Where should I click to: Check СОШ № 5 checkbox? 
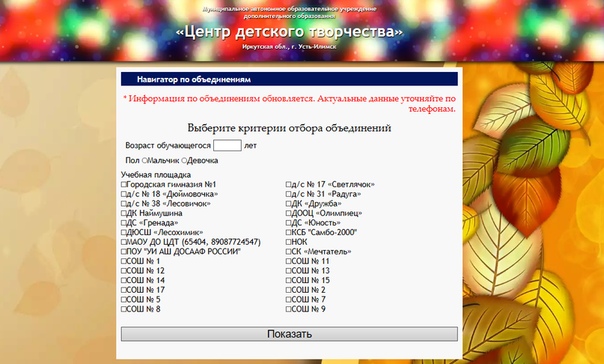[x=124, y=300]
